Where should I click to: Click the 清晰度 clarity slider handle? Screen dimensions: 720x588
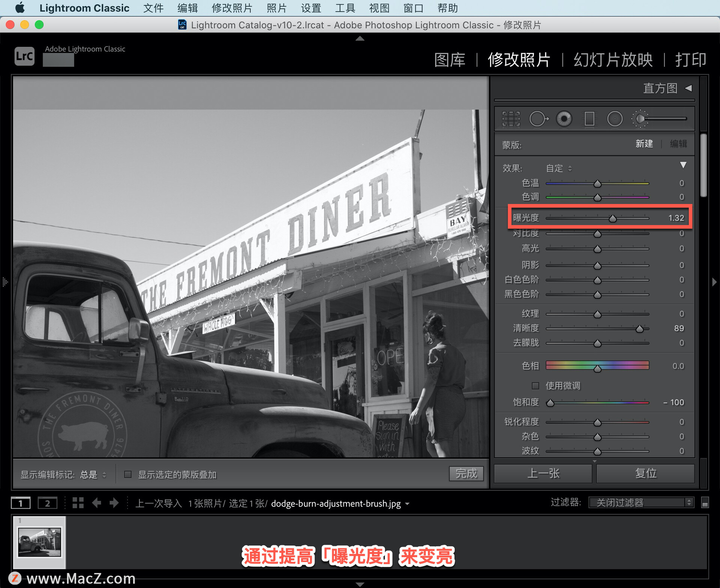639,329
